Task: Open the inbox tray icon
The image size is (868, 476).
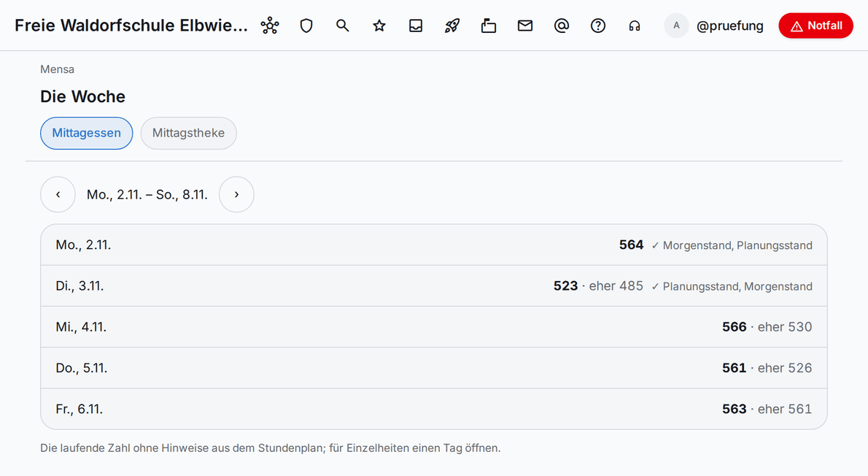Action: (416, 26)
